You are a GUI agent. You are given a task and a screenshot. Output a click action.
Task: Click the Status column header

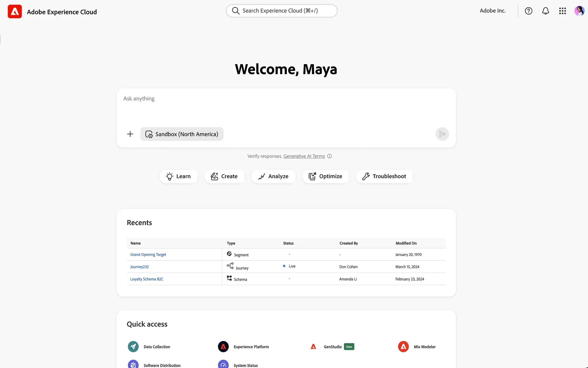[288, 243]
